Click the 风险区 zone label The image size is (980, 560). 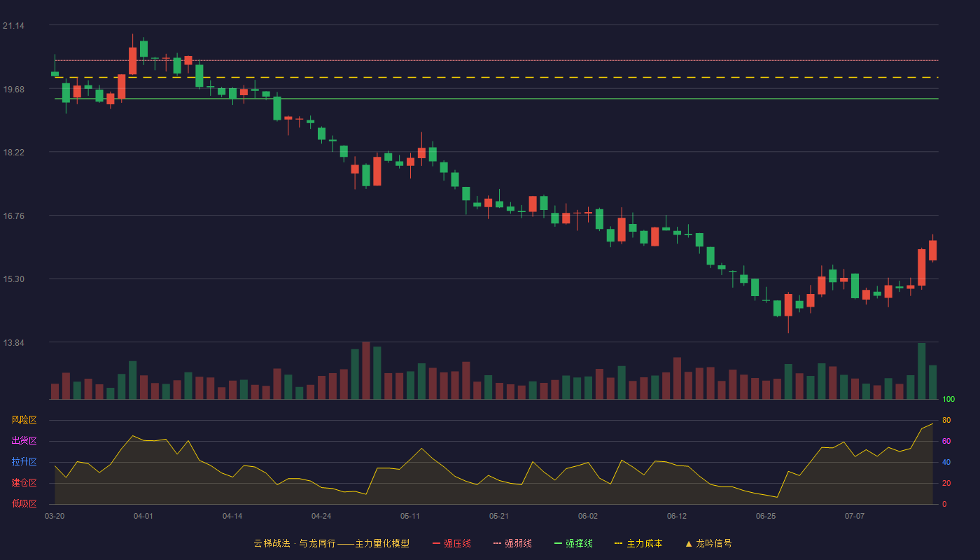click(x=24, y=420)
